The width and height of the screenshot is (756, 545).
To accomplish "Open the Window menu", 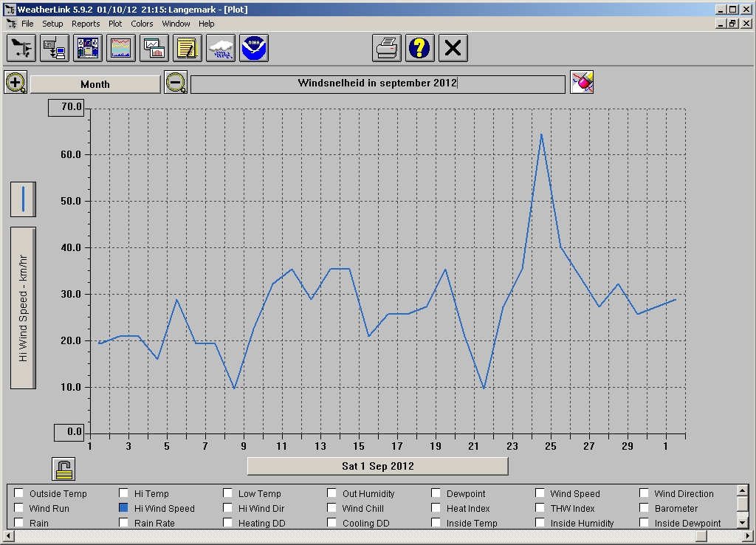I will [x=176, y=24].
